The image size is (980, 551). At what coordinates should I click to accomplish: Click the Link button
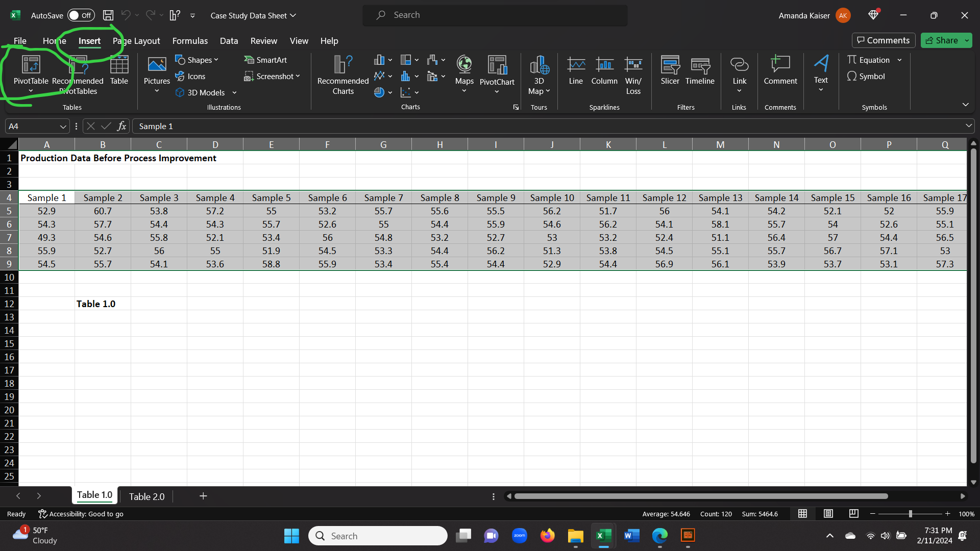tap(739, 74)
